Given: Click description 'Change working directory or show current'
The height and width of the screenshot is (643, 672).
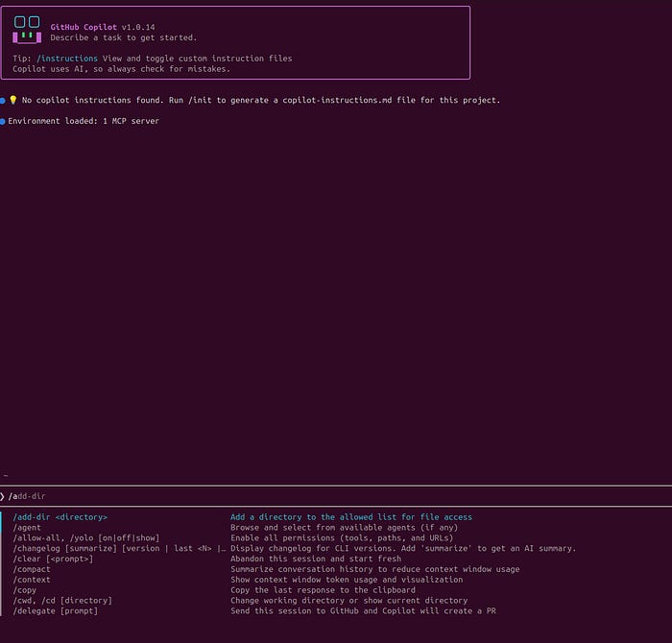Looking at the screenshot, I should 348,600.
